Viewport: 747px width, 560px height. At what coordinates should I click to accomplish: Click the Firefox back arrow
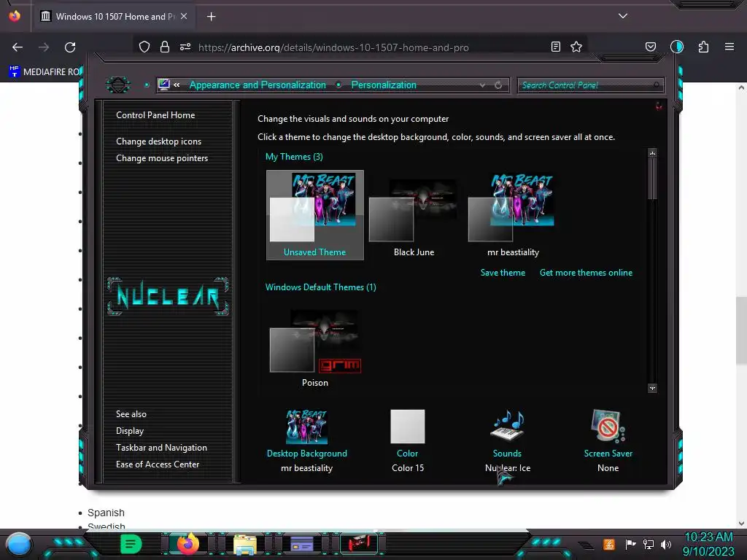(18, 47)
